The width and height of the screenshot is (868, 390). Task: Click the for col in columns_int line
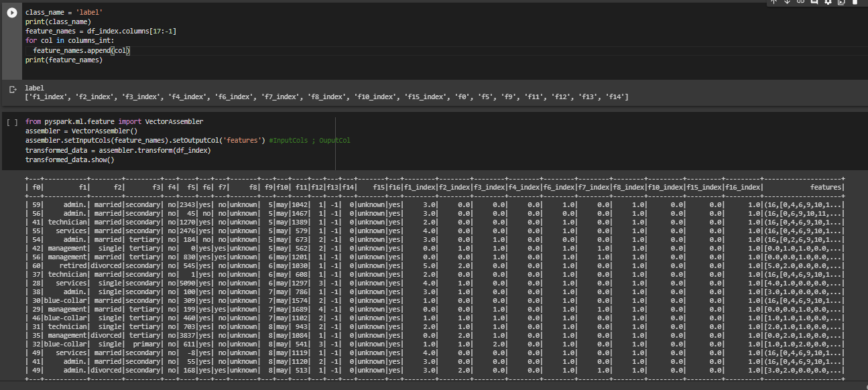[x=70, y=41]
